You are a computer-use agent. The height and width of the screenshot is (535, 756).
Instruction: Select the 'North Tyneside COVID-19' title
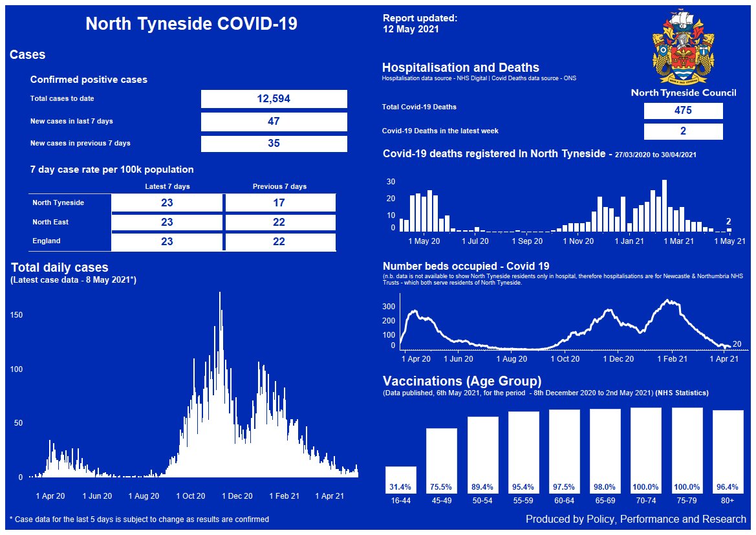click(x=191, y=24)
